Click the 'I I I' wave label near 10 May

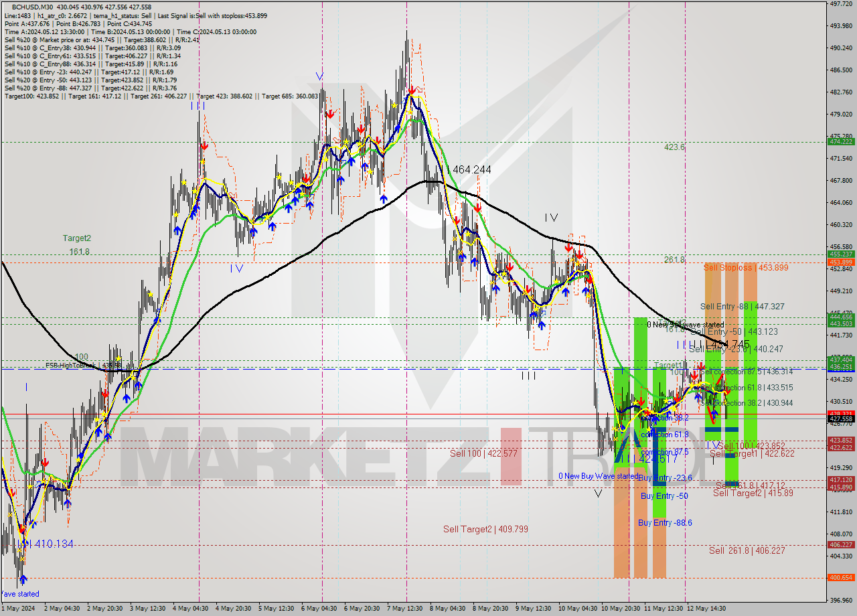(x=528, y=376)
